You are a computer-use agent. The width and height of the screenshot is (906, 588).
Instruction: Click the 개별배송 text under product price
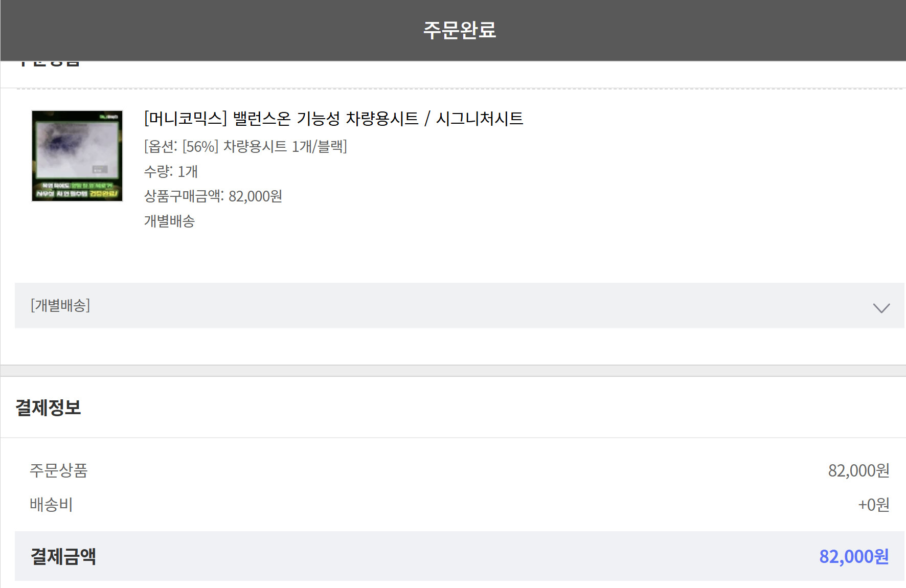pyautogui.click(x=169, y=221)
